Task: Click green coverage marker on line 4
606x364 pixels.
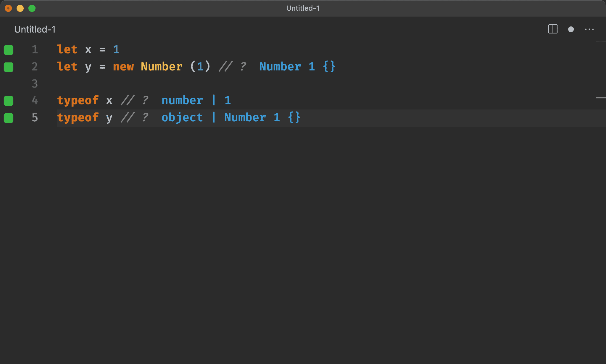Action: tap(9, 101)
